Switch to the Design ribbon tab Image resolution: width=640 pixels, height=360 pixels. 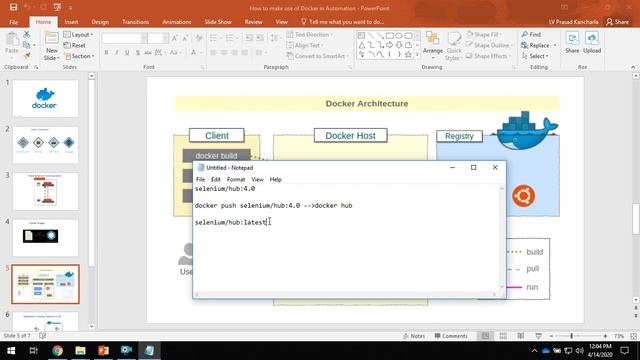point(100,22)
